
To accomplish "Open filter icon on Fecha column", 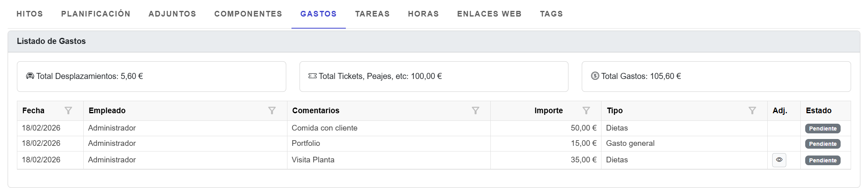I will (68, 110).
